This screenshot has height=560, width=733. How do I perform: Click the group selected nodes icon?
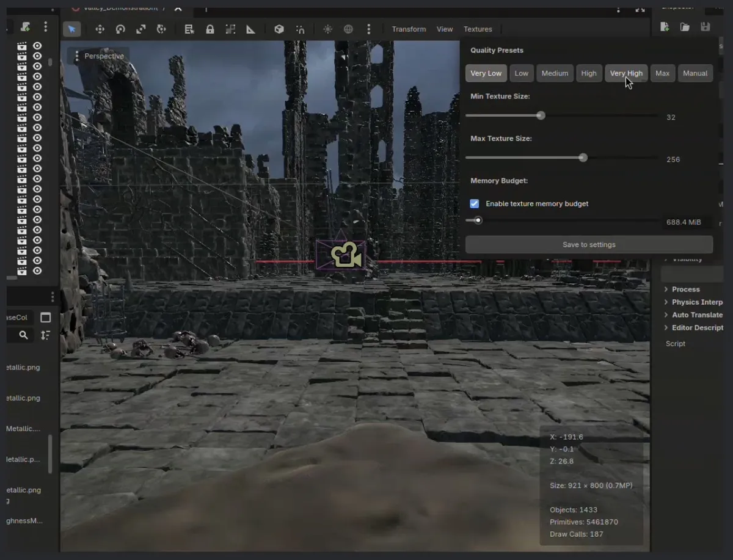(x=230, y=29)
